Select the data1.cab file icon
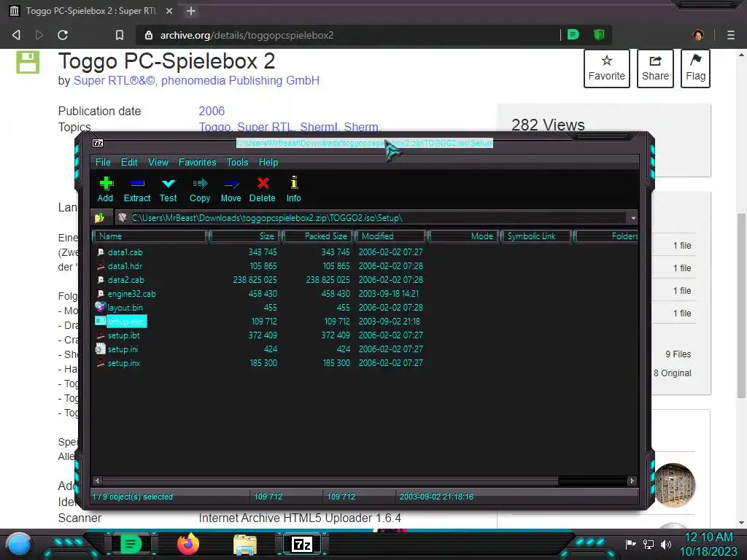This screenshot has height=560, width=747. pos(101,252)
